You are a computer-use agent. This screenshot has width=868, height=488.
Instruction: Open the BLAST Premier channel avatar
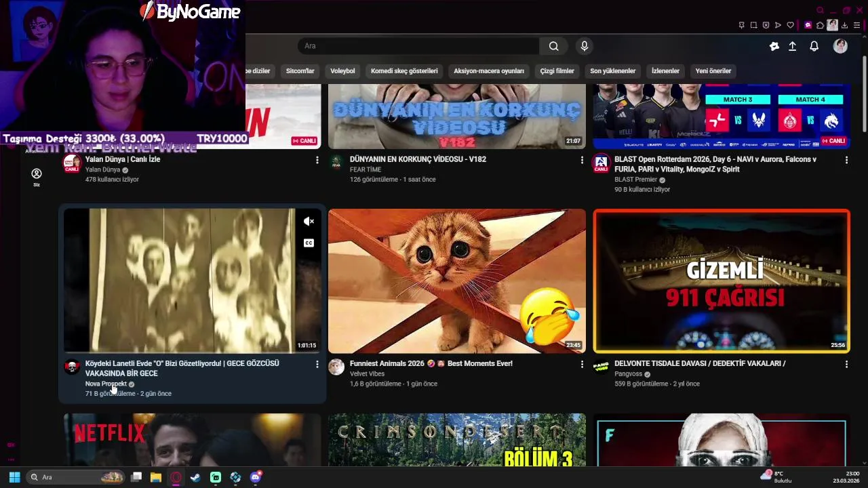click(x=601, y=163)
